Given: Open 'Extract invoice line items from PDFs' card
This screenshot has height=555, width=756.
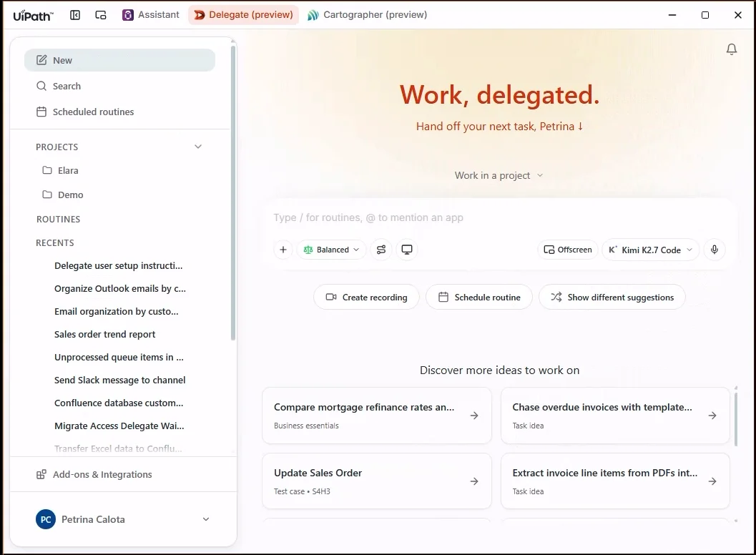Looking at the screenshot, I should [x=615, y=481].
